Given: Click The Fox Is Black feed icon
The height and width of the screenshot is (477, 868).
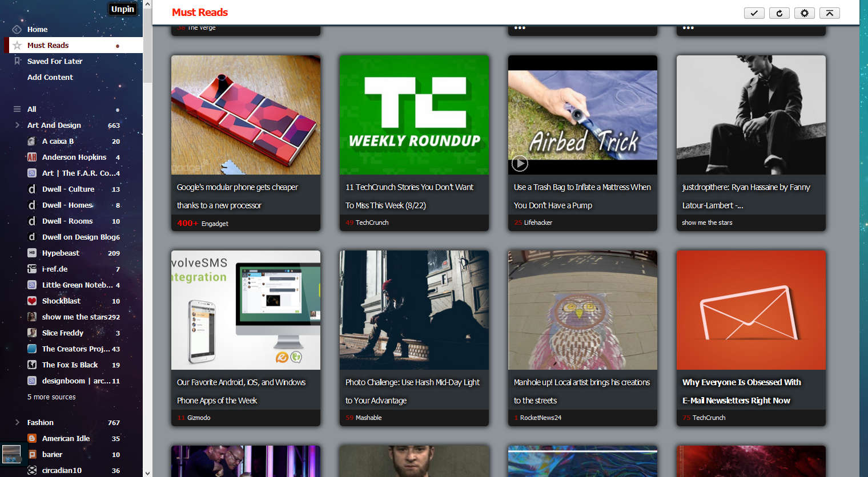Looking at the screenshot, I should (x=32, y=365).
